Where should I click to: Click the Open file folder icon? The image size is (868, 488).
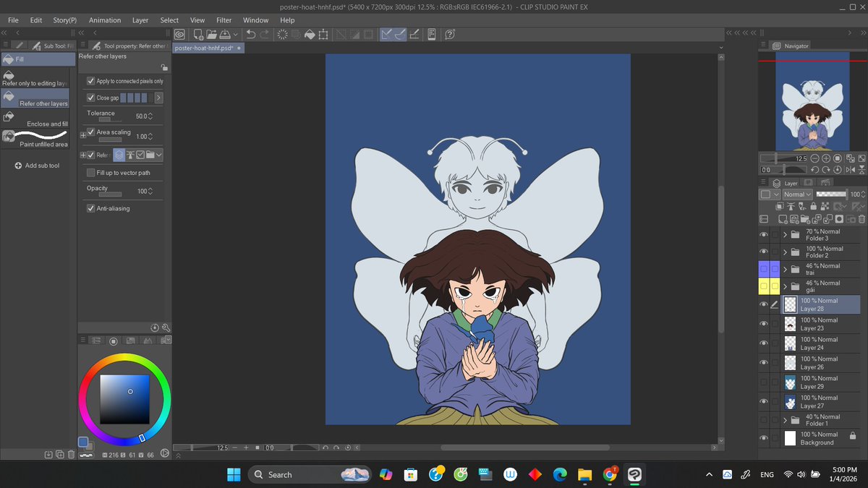click(212, 34)
